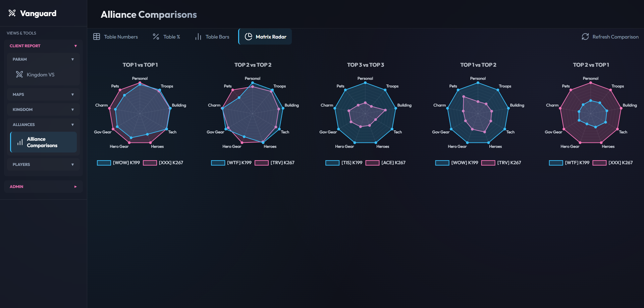
Task: Click the Table Bars chart icon
Action: click(x=198, y=37)
